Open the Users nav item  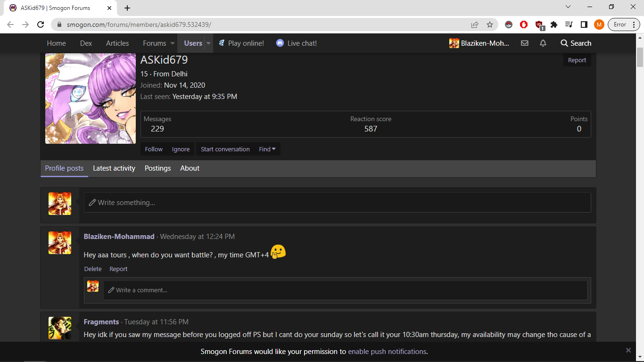[x=193, y=43]
